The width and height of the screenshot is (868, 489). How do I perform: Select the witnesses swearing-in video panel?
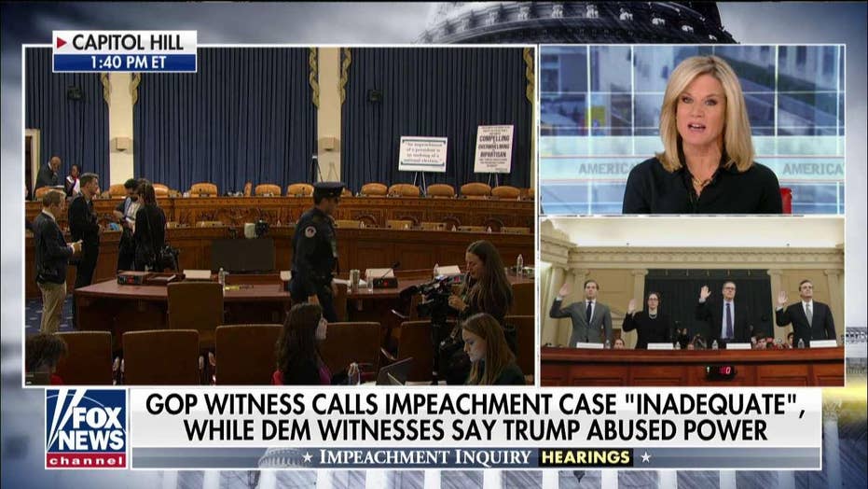click(693, 301)
